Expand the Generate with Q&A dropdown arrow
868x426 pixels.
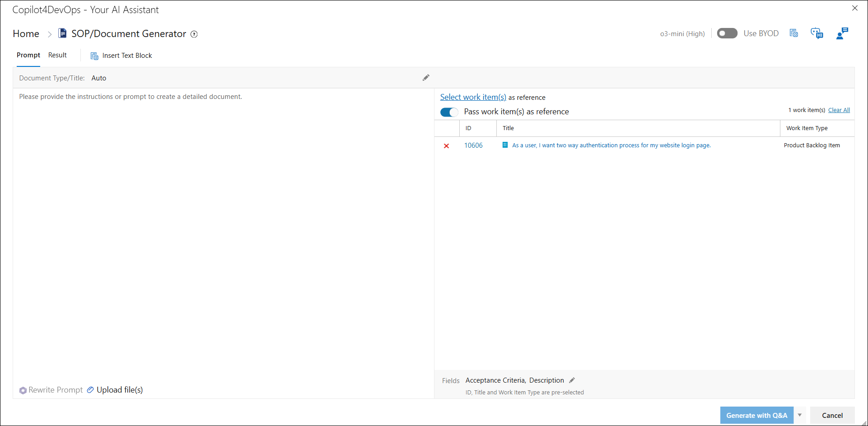coord(800,415)
